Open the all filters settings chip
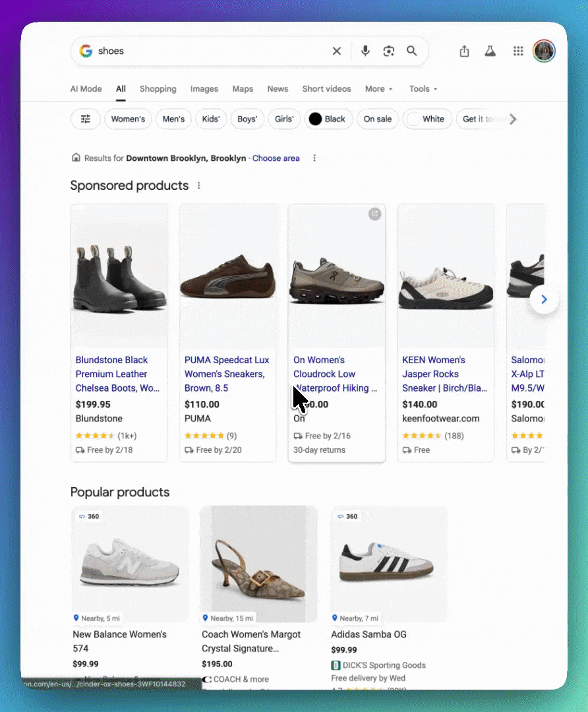The width and height of the screenshot is (588, 712). coord(86,119)
